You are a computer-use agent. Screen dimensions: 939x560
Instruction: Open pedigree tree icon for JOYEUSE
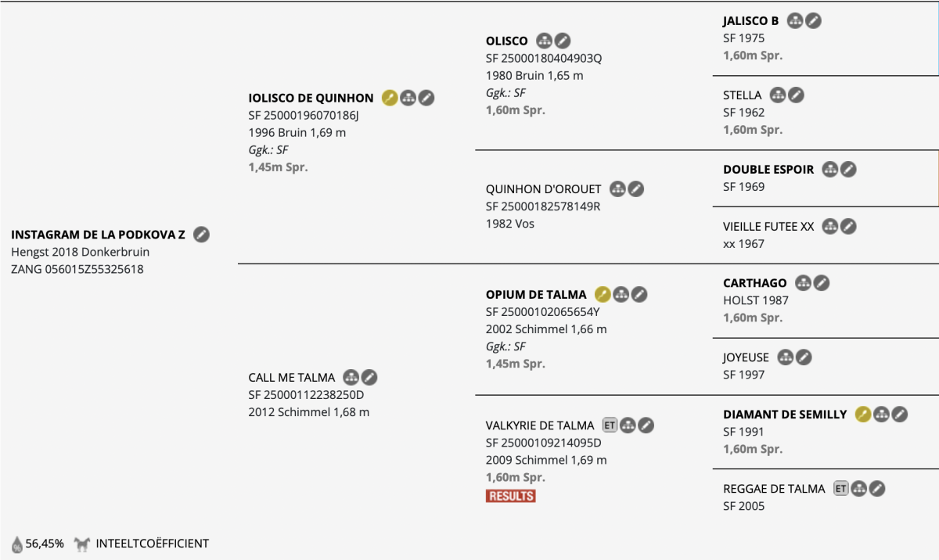tap(785, 357)
